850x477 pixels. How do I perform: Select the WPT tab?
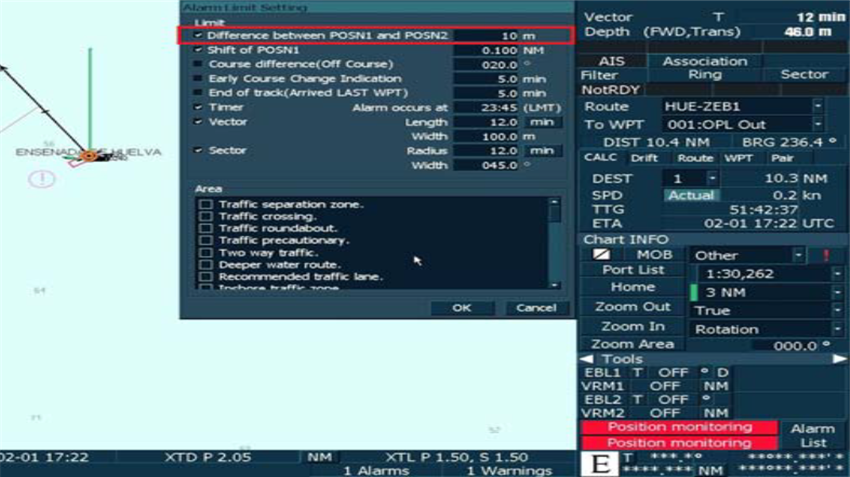click(738, 158)
